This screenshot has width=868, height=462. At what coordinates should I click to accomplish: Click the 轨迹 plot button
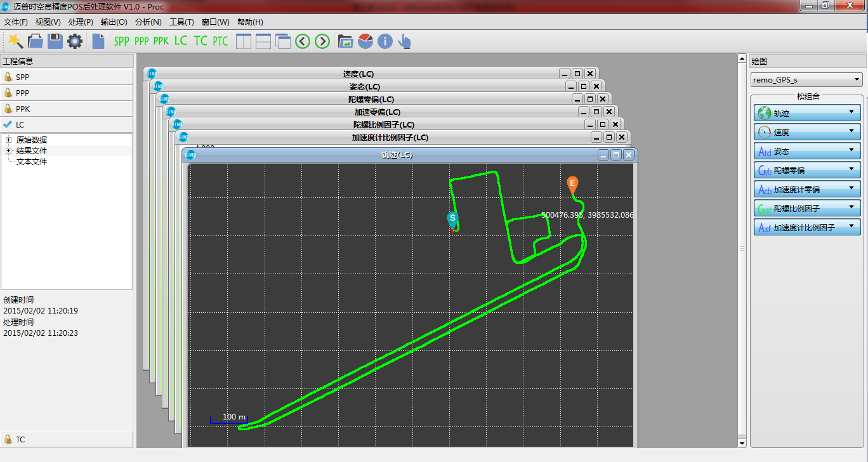807,114
